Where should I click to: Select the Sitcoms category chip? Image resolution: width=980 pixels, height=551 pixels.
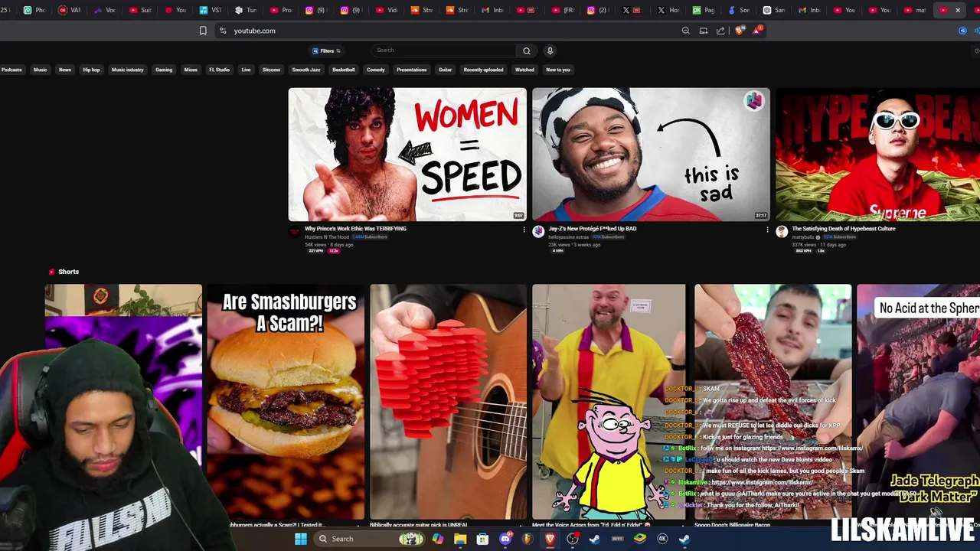[271, 70]
